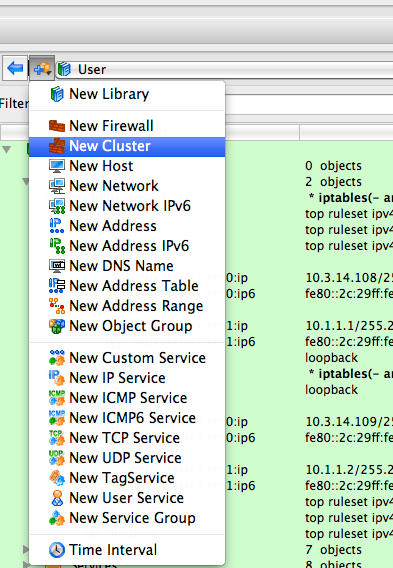The height and width of the screenshot is (568, 393).
Task: Select the 10.1.1.2 address row
Action: pyautogui.click(x=349, y=469)
